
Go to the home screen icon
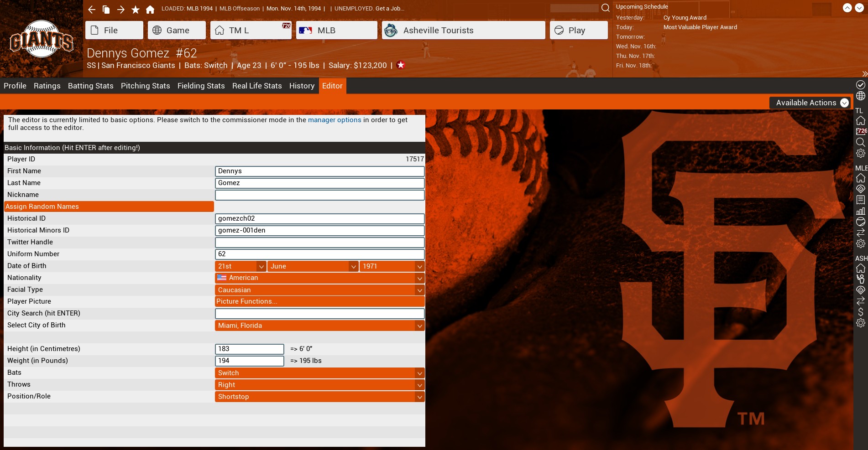[150, 9]
